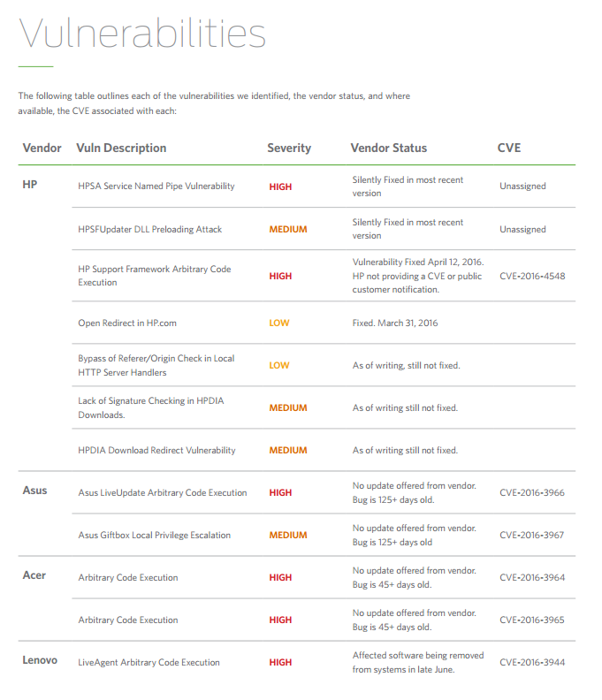Screen dimensions: 602x700
Task: Open the CVE-2016-4548 entry
Action: pyautogui.click(x=532, y=276)
